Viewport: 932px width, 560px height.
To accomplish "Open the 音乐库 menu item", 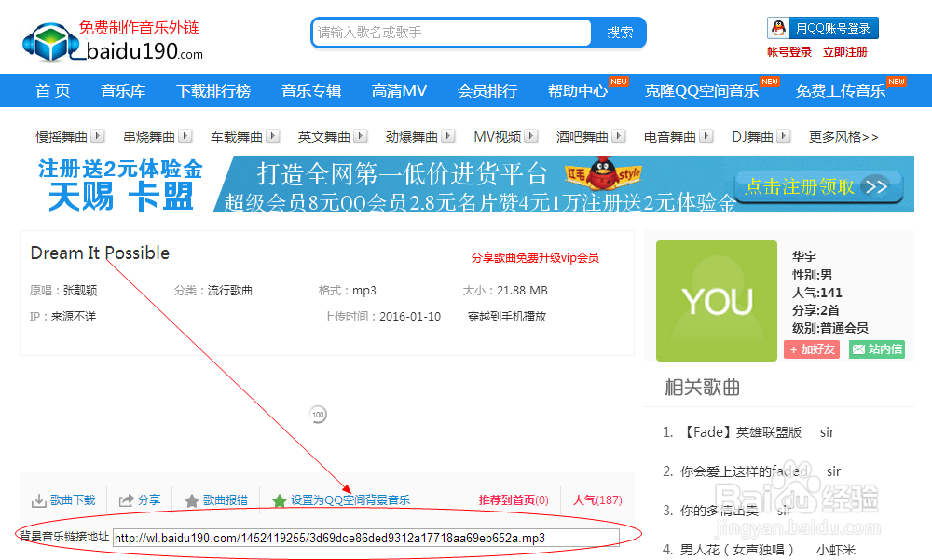I will point(122,90).
